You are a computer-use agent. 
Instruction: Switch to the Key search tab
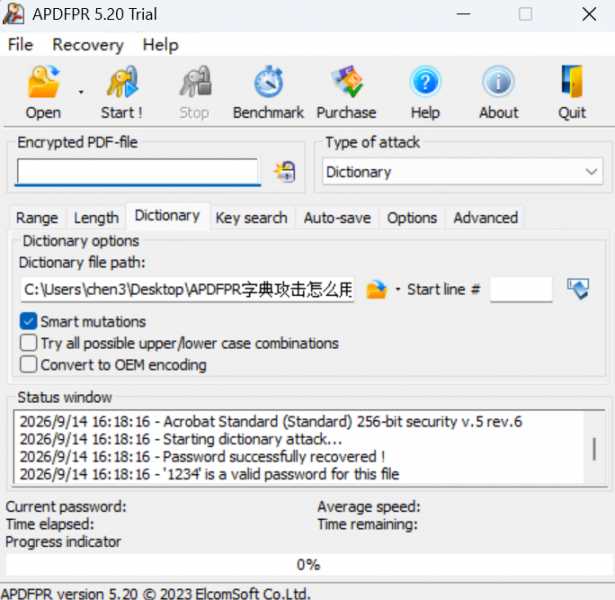(251, 218)
